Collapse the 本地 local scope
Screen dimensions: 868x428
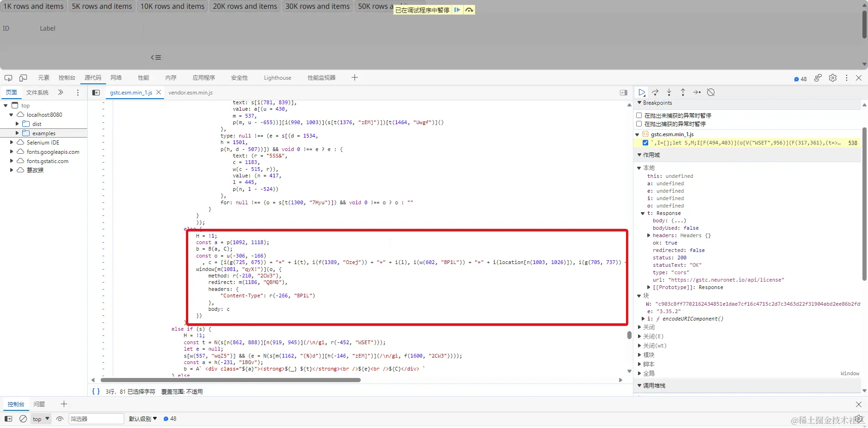click(x=639, y=168)
